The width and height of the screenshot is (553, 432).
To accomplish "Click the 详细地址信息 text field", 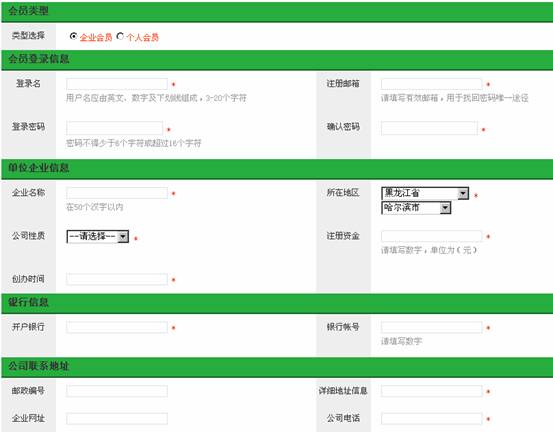I will pos(431,391).
